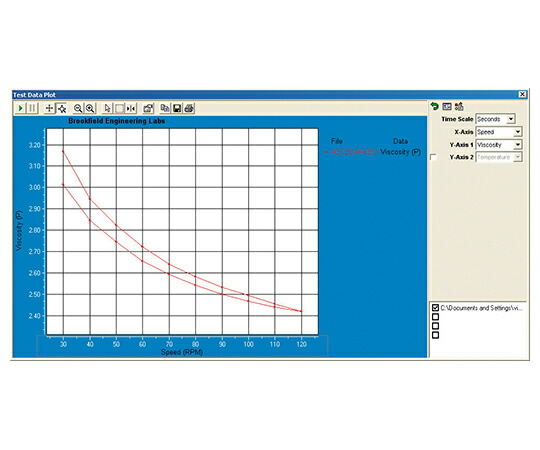Activate the zoom box rectangle tool

tap(119, 108)
